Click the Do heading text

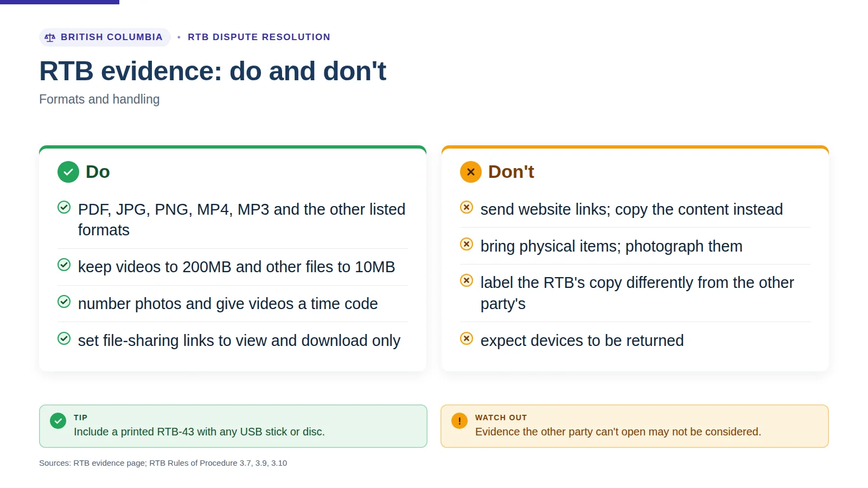98,172
